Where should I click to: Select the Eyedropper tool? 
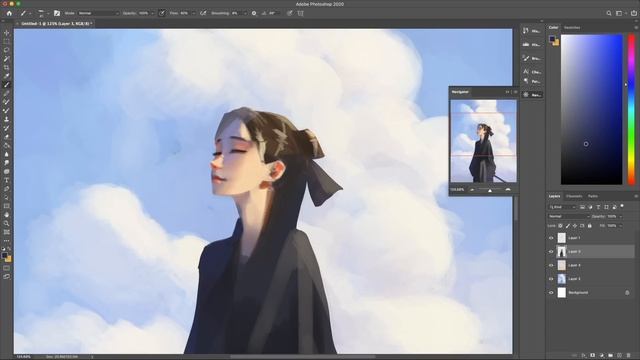coord(7,76)
